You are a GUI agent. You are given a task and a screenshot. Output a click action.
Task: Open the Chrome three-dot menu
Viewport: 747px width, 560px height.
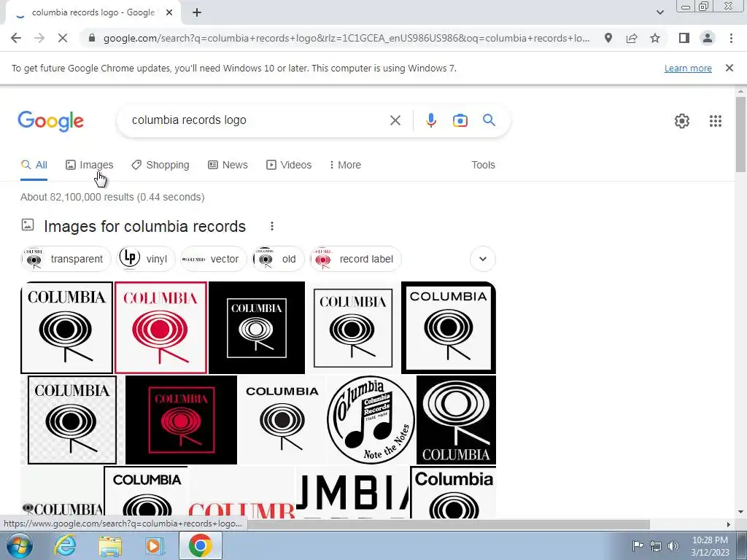coord(731,38)
